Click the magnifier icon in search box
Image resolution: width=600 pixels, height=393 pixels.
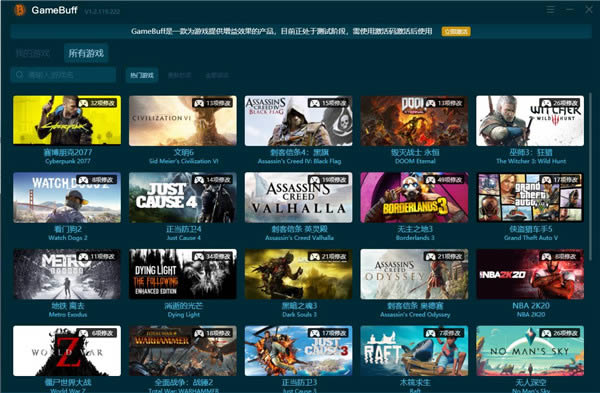click(20, 75)
